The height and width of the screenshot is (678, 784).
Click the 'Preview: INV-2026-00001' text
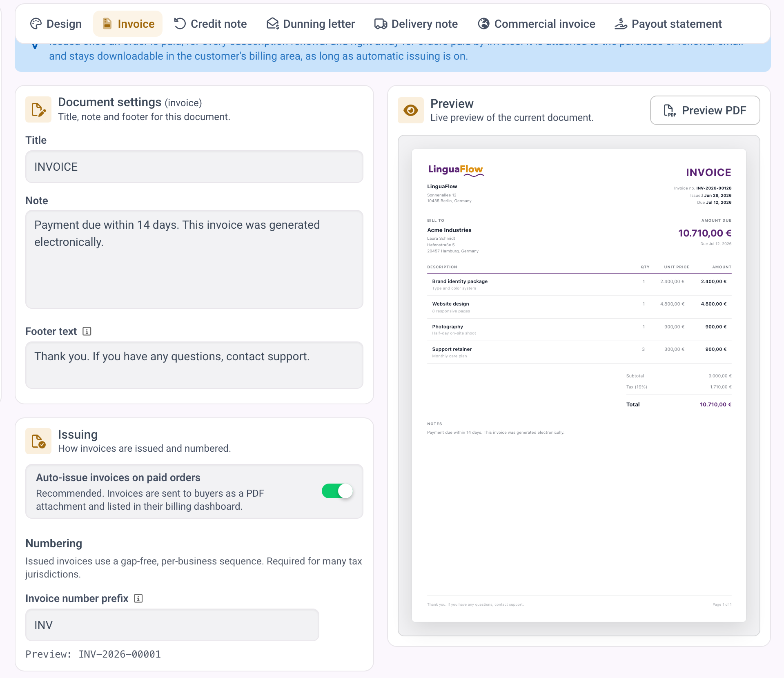[93, 654]
